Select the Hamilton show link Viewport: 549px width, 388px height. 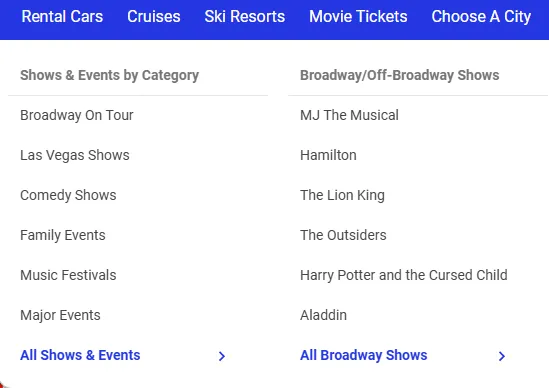(328, 155)
